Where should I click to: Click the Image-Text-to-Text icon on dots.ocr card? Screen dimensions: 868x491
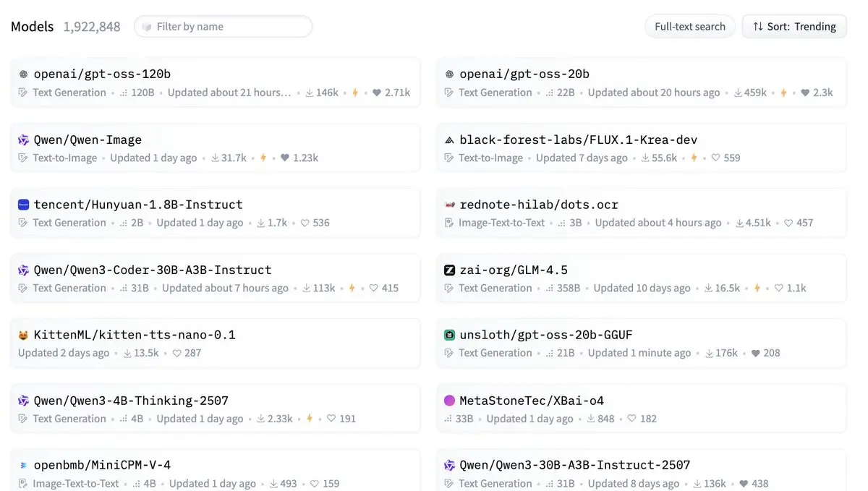pyautogui.click(x=449, y=223)
